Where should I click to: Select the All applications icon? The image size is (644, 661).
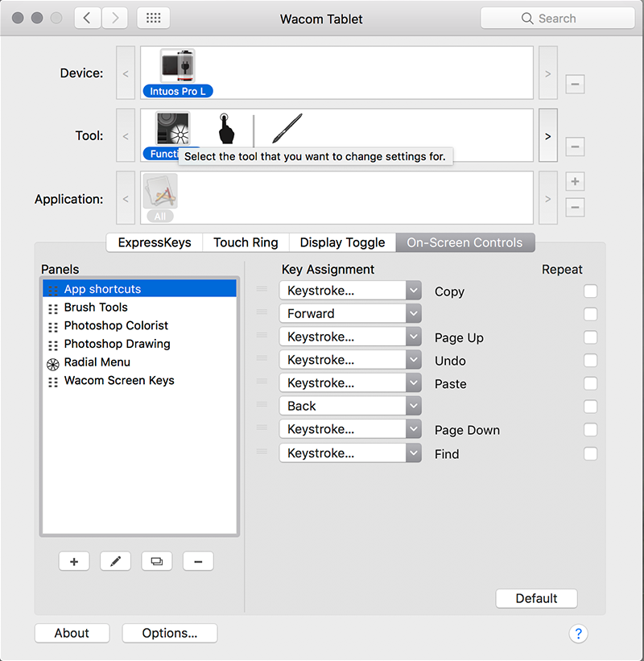160,192
